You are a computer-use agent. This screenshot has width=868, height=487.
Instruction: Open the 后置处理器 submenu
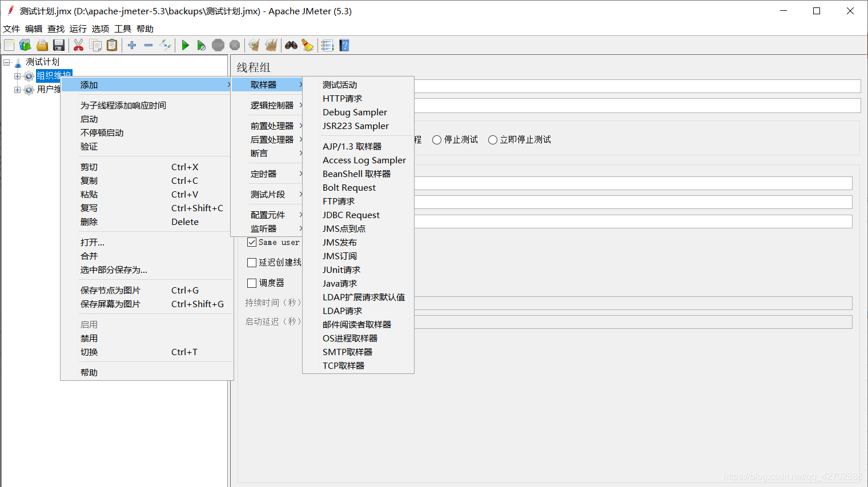click(x=267, y=139)
